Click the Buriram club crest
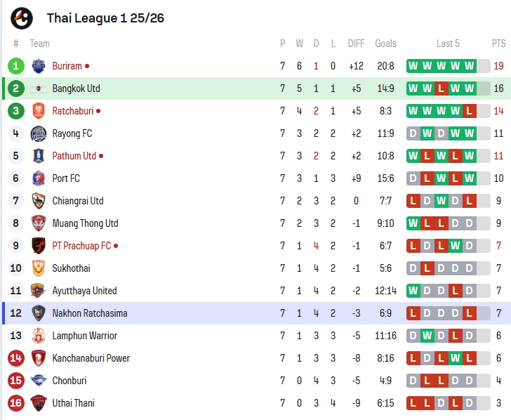The image size is (511, 420). (x=38, y=66)
